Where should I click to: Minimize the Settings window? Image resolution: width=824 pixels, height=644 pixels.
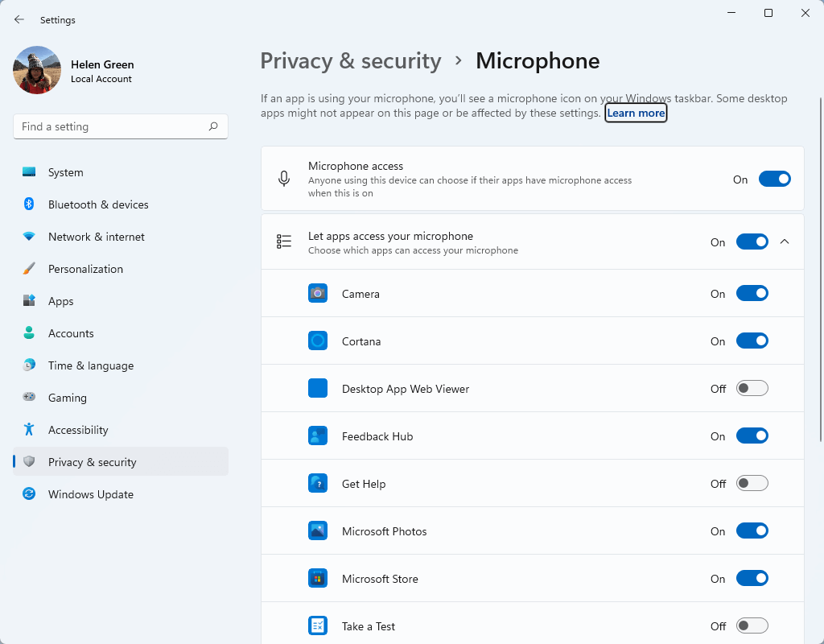point(731,13)
